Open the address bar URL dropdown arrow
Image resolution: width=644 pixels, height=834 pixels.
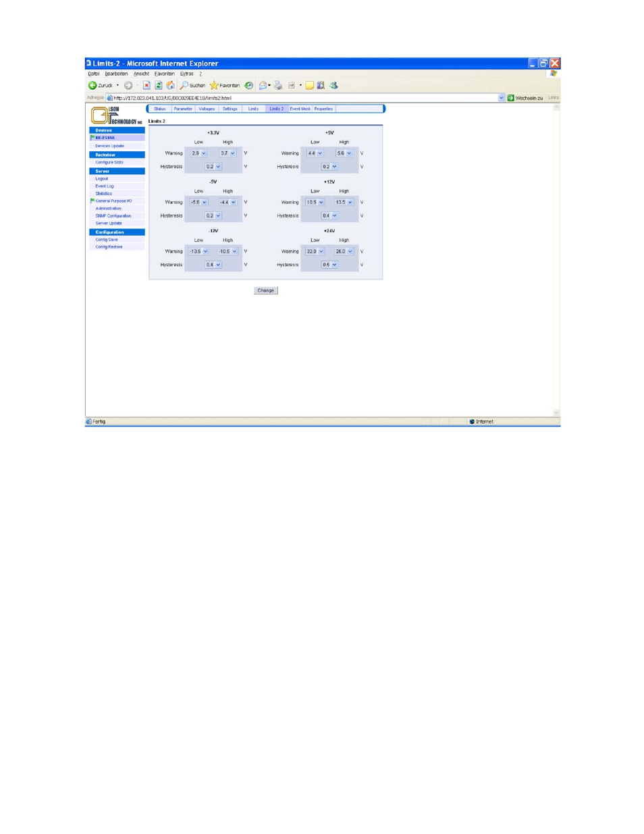point(501,98)
